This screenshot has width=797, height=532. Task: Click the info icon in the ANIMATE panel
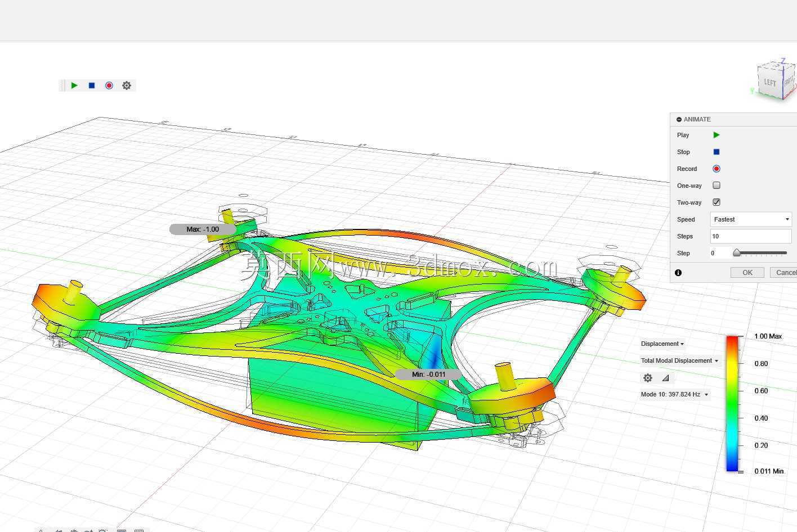point(678,273)
